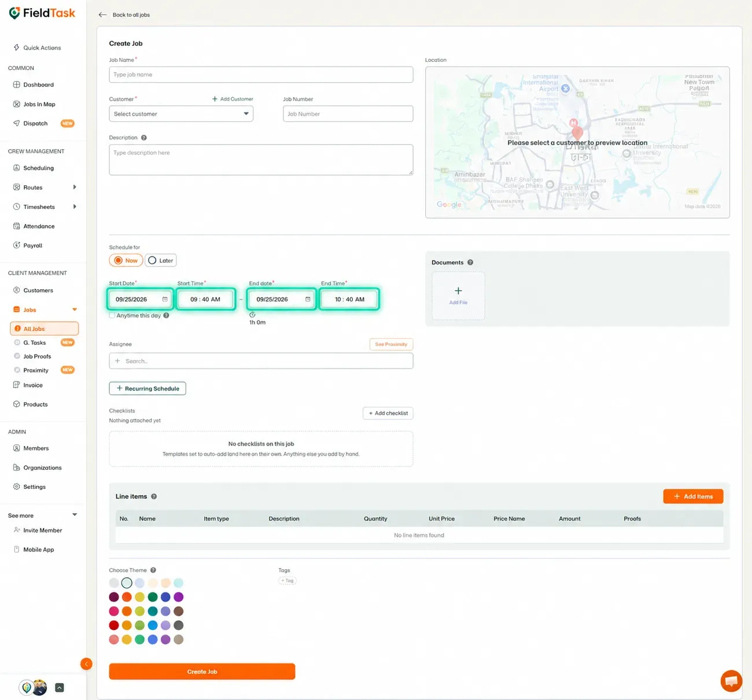Click the Start Date calendar icon
752x700 pixels.
(165, 299)
